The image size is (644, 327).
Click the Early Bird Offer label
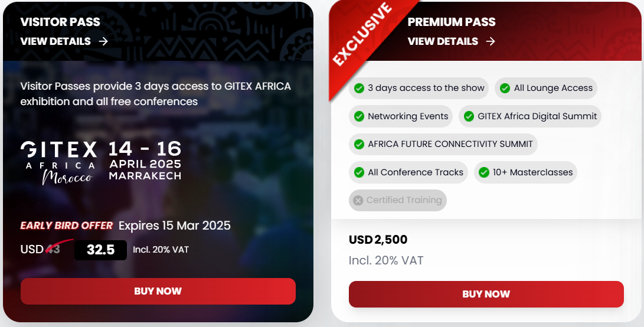tap(67, 225)
